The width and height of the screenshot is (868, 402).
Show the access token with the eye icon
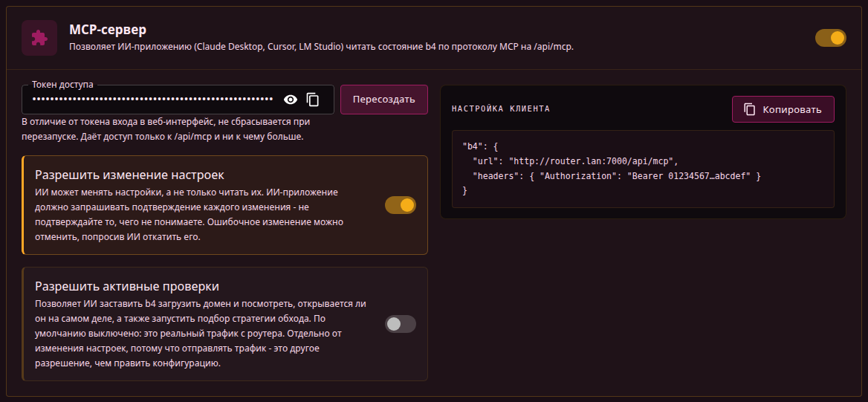(x=290, y=100)
